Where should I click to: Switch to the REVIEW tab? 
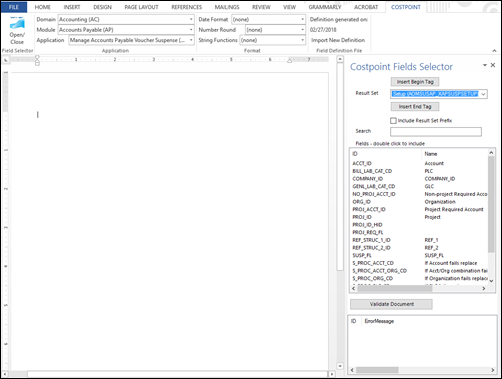pos(261,7)
